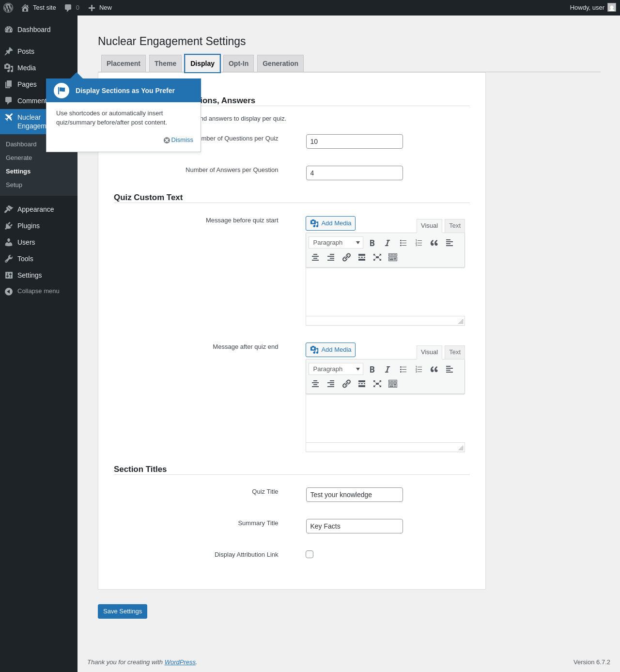The height and width of the screenshot is (672, 620).
Task: Switch after-quiz editor to Visual tab
Action: pos(429,352)
